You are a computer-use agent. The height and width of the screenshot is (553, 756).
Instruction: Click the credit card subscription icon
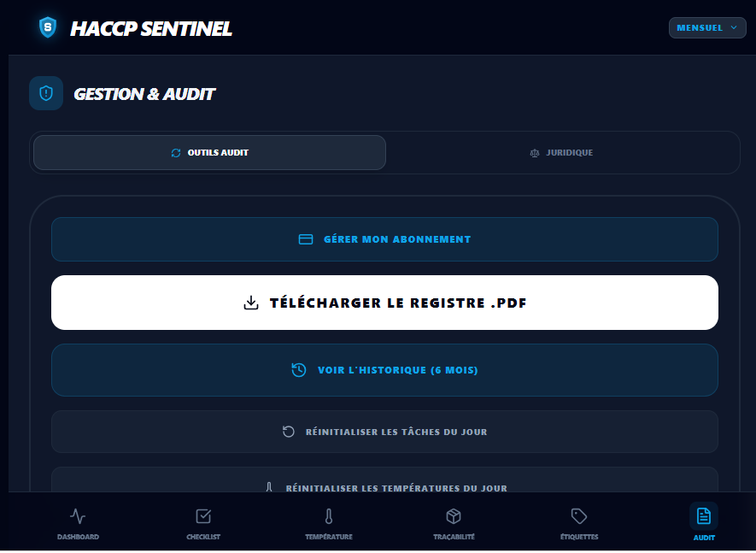(x=306, y=239)
